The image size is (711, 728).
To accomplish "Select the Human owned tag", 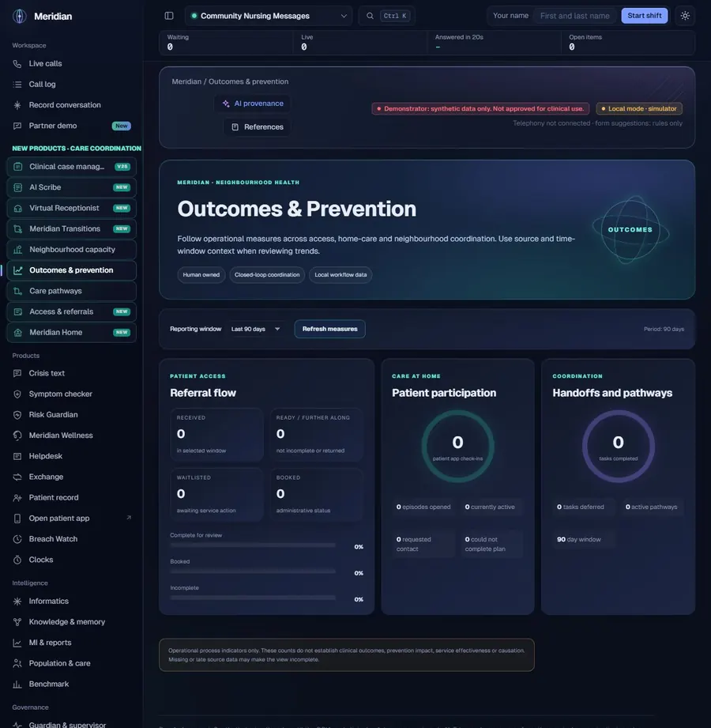I will (x=201, y=275).
